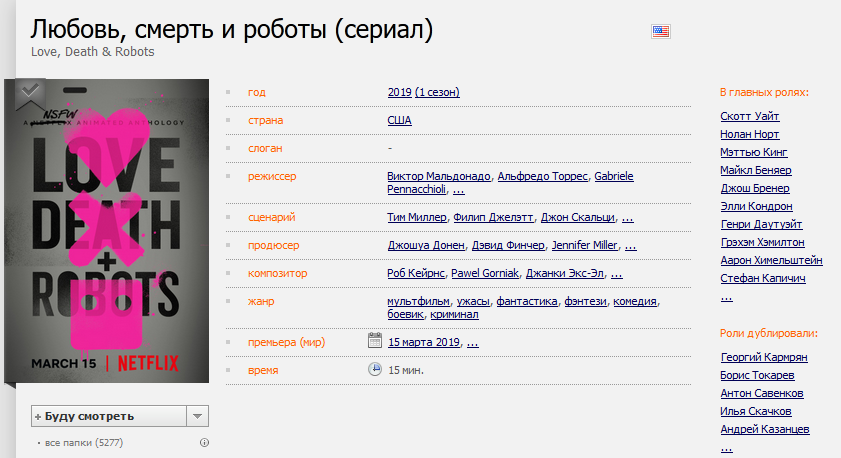Screen dimensions: 841x458
Task: Open actor Грэхэм Хэмилтон
Action: (763, 242)
